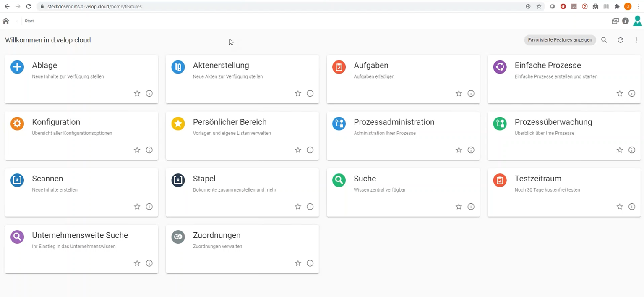Open the Einfache Prozesse purple icon

(x=500, y=67)
